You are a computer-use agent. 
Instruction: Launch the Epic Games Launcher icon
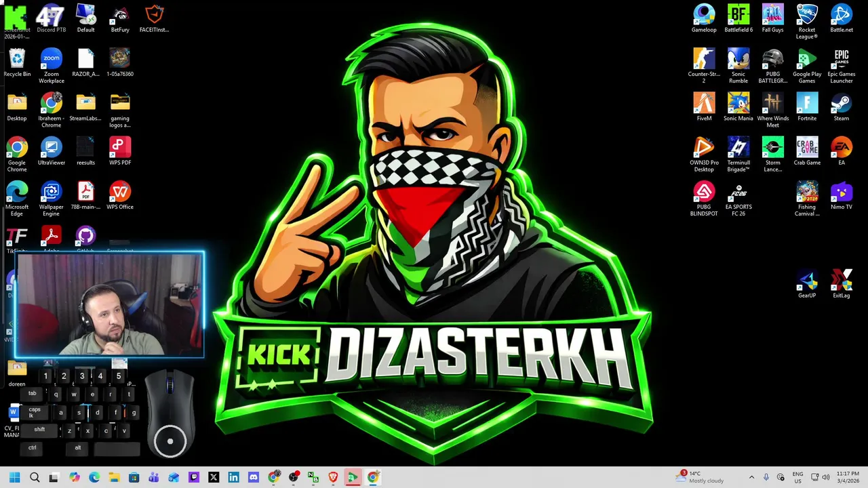tap(842, 66)
